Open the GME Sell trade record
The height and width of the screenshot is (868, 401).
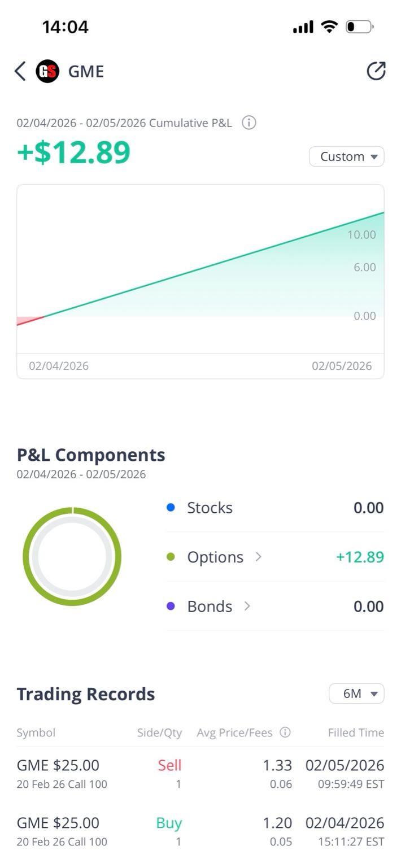pos(200,774)
